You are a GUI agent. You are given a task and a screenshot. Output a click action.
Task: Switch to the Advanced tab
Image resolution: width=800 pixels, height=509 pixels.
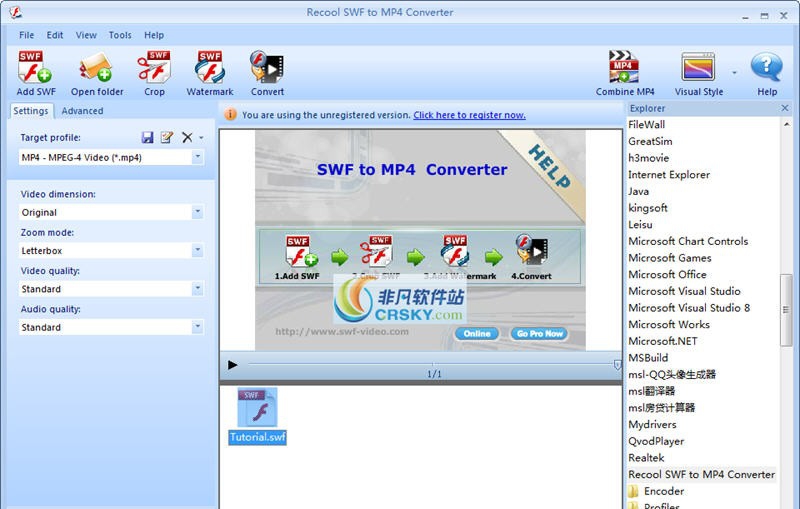[82, 111]
